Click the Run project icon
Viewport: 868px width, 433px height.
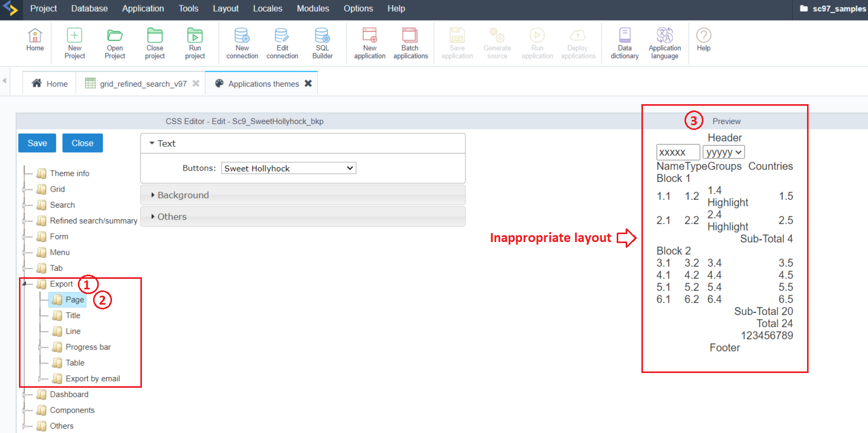click(x=195, y=44)
